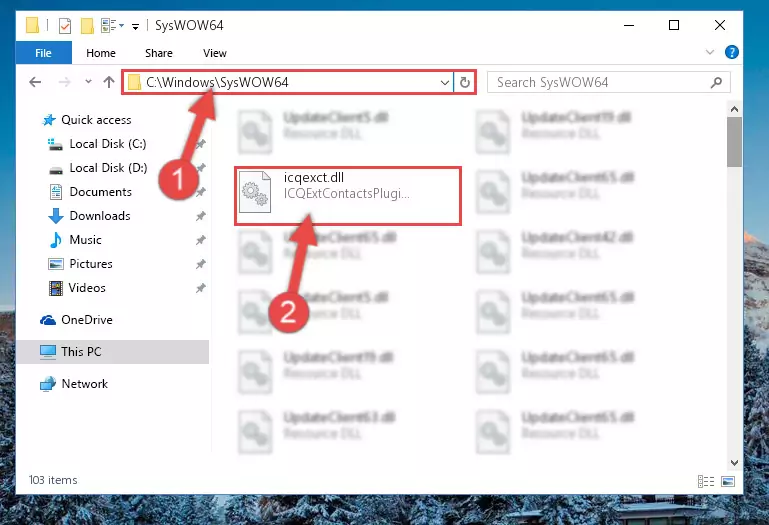Switch to the Home ribbon tab
This screenshot has height=525, width=769.
click(x=101, y=53)
